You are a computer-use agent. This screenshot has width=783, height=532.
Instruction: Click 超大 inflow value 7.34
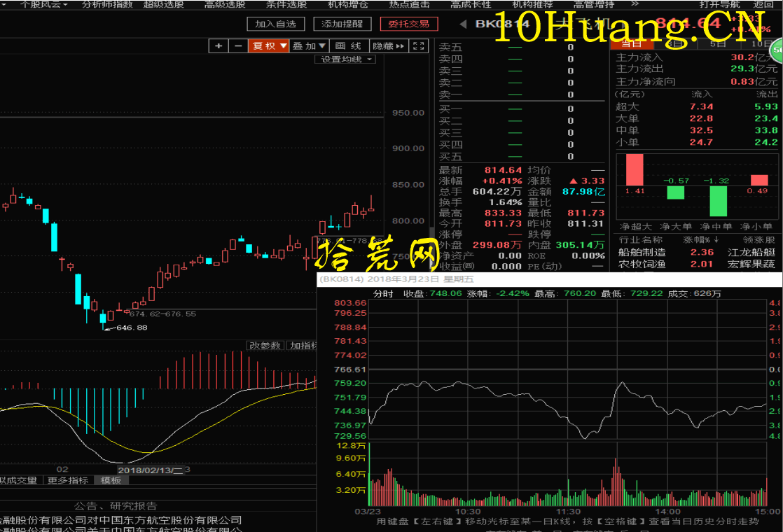tap(701, 107)
